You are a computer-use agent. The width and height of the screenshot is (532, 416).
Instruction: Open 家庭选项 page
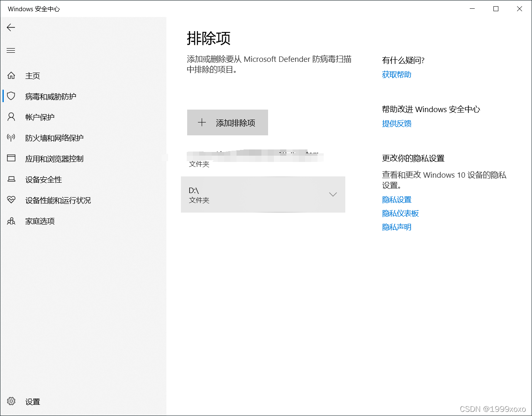tap(83, 221)
